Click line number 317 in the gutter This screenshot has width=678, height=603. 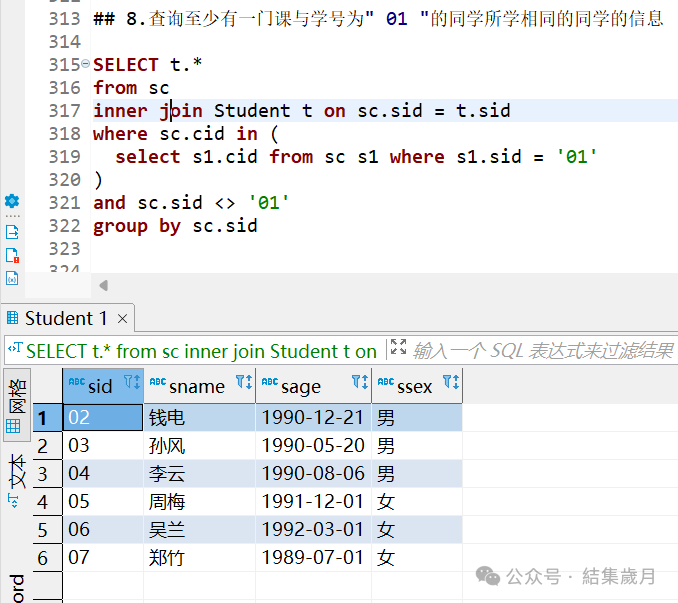pyautogui.click(x=65, y=111)
